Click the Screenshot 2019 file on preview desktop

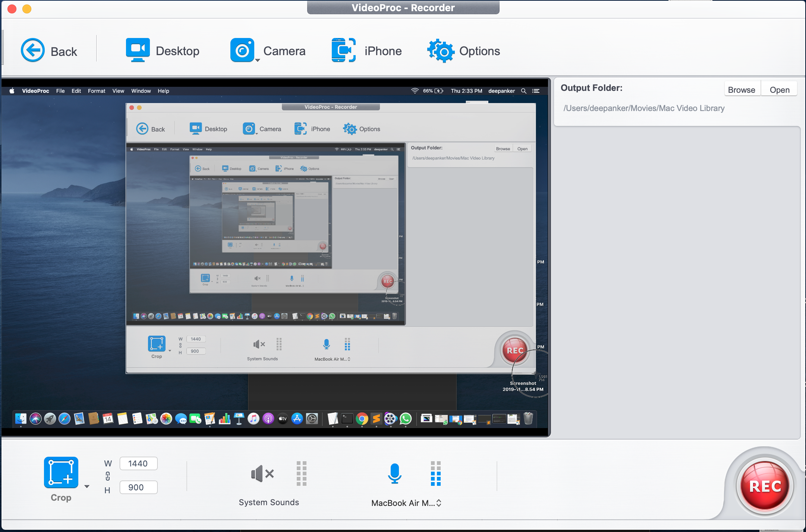tap(523, 386)
